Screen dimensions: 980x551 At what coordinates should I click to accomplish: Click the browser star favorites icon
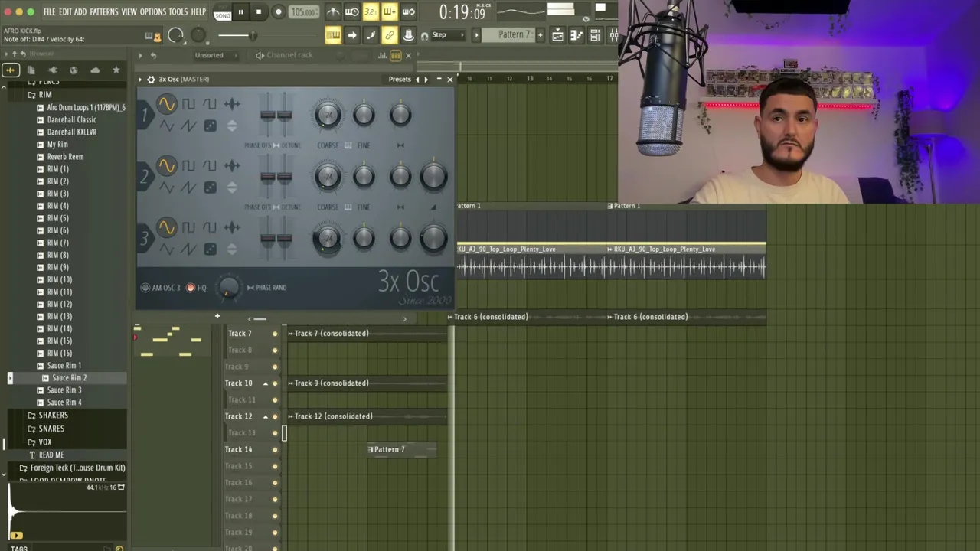116,70
